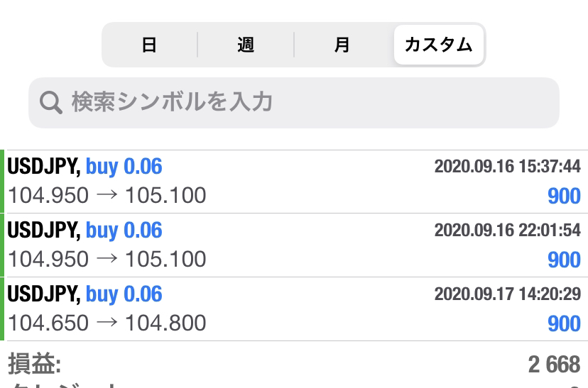Tap the 2 668 total profit value
The height and width of the screenshot is (388, 588).
click(x=554, y=365)
